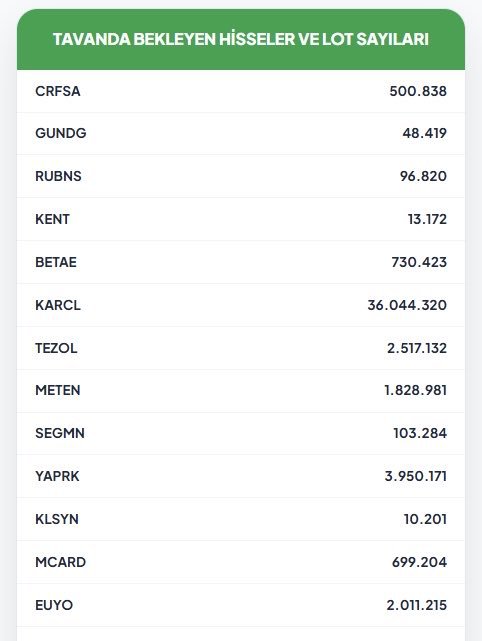Click the KENT ticker

coord(52,219)
